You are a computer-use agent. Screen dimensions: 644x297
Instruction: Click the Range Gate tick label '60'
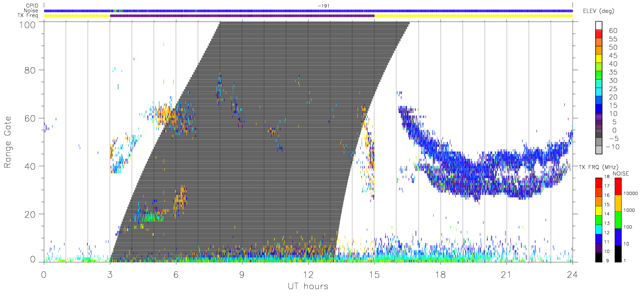31,118
